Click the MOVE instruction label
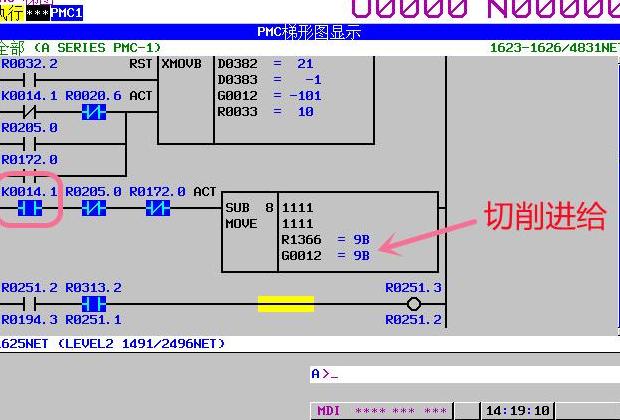Viewport: 620px width, 420px height. pos(241,224)
